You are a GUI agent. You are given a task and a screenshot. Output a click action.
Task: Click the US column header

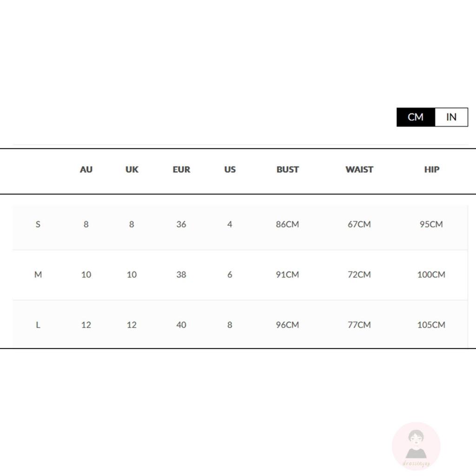[x=230, y=170]
